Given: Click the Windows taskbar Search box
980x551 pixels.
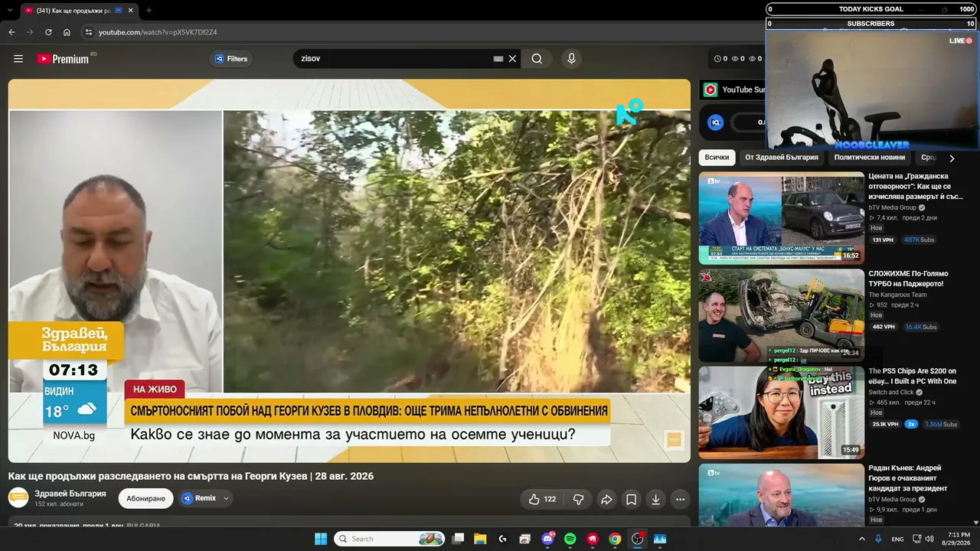Looking at the screenshot, I should coord(390,539).
